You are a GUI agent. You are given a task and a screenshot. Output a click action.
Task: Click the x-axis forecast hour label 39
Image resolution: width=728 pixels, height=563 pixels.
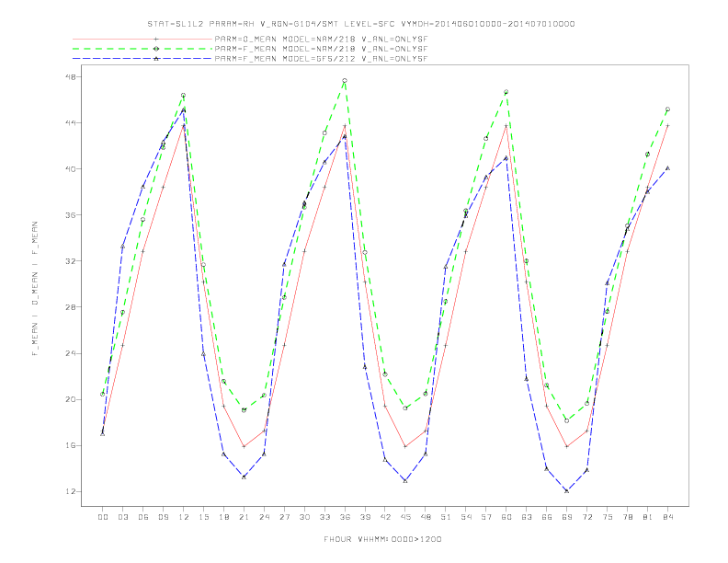click(x=365, y=517)
